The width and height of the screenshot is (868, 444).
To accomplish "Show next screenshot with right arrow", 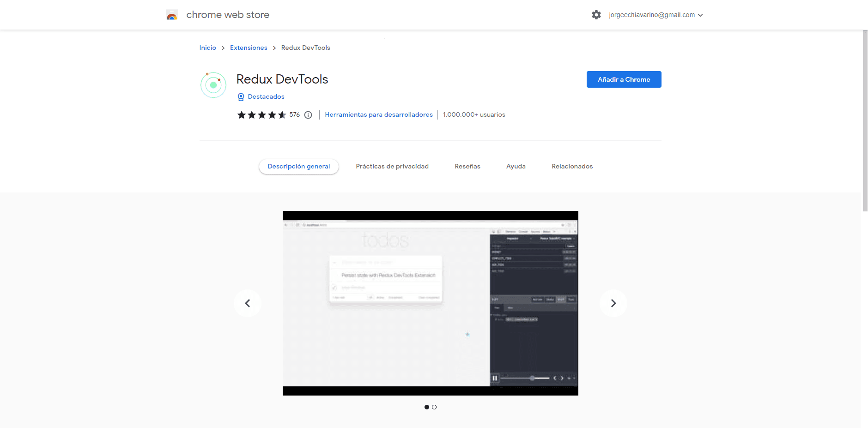I will pyautogui.click(x=613, y=303).
